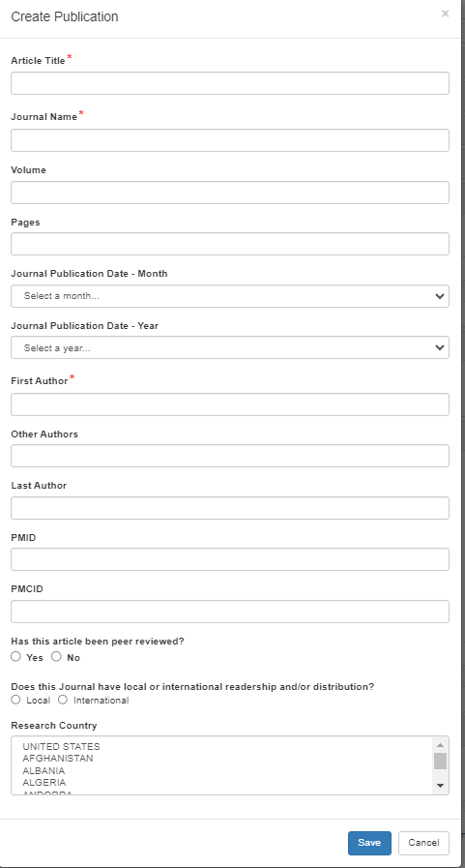Screen dimensions: 465x868
Task: Save the publication
Action: 369,843
